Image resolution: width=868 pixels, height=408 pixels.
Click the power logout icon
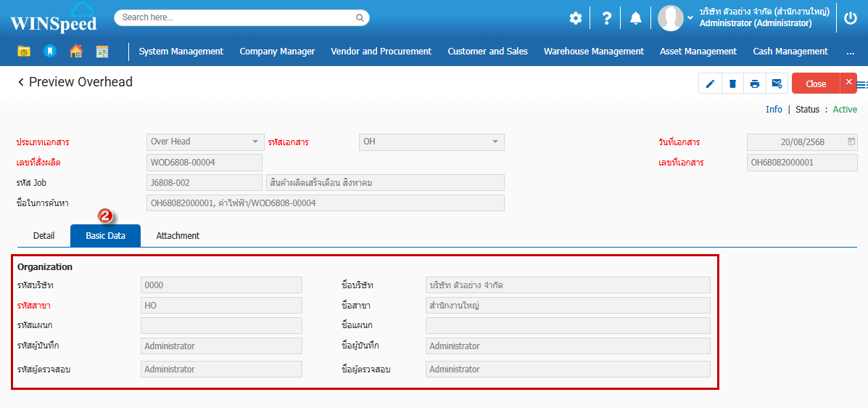coord(851,18)
